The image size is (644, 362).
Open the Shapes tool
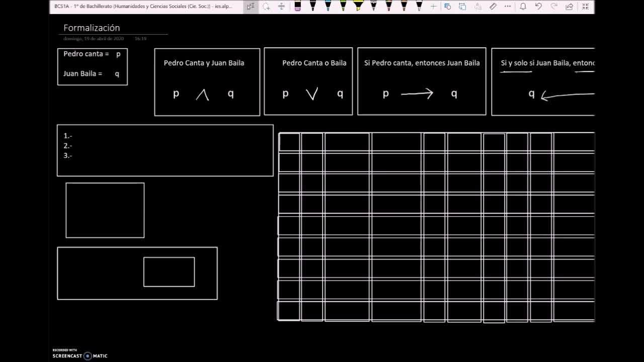tap(448, 7)
